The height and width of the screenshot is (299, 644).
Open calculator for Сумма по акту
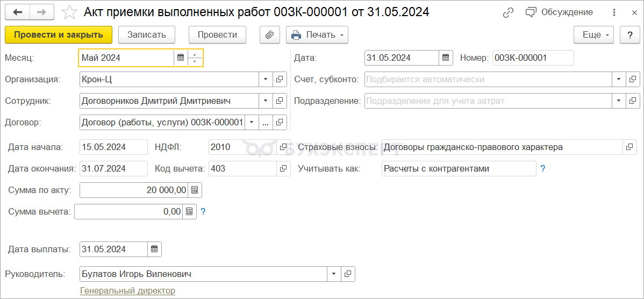pyautogui.click(x=195, y=190)
